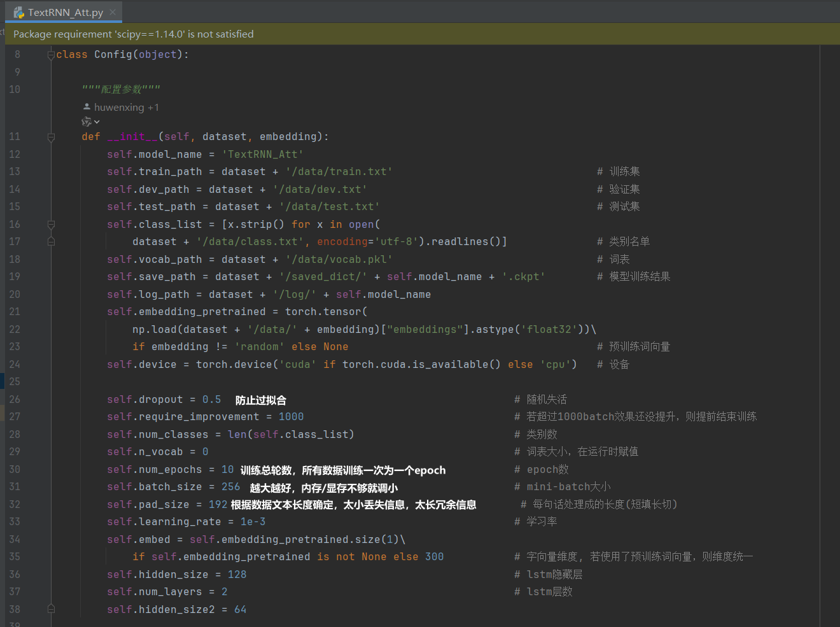Image resolution: width=840 pixels, height=627 pixels.
Task: Close the TextRNN_Att.py tab
Action: coord(113,12)
